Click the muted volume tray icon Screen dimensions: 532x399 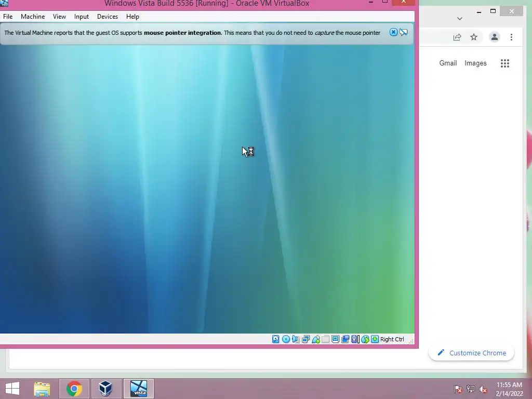pos(483,389)
